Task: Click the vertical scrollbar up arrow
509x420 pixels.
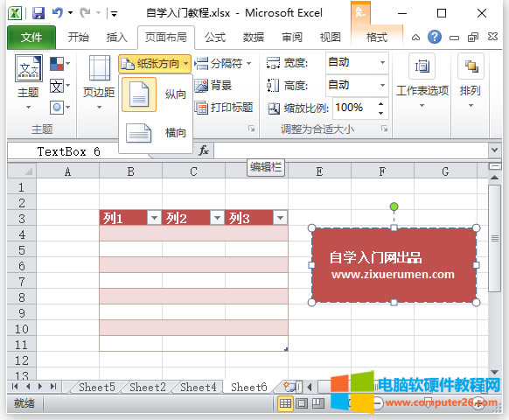Action: (494, 178)
